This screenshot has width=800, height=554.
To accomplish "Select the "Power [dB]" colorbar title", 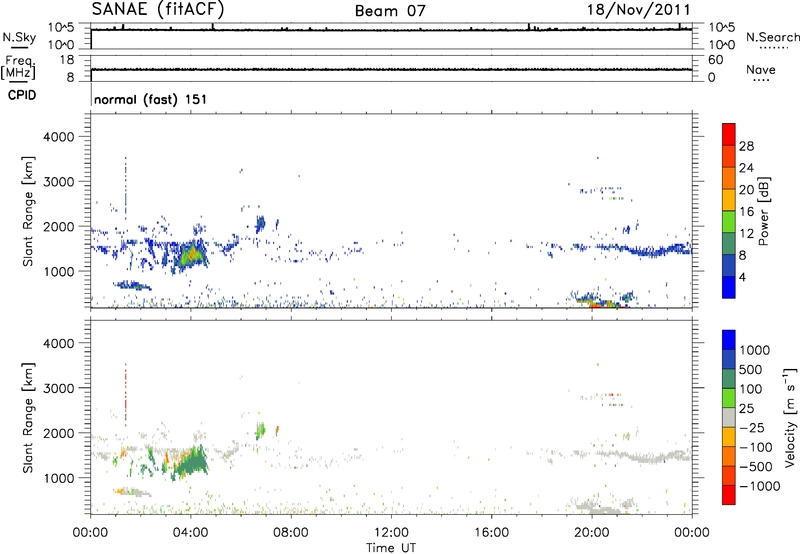I will point(764,211).
